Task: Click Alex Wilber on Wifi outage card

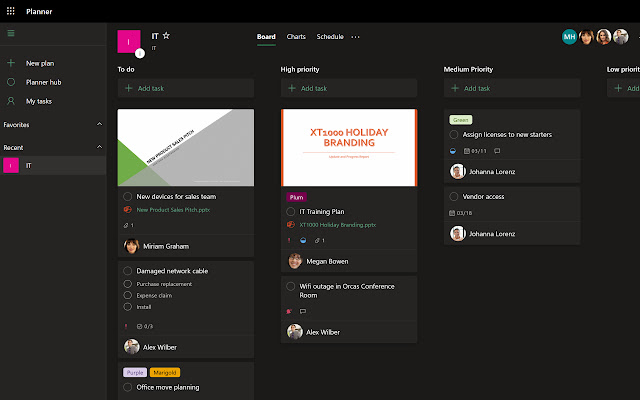Action: (322, 332)
